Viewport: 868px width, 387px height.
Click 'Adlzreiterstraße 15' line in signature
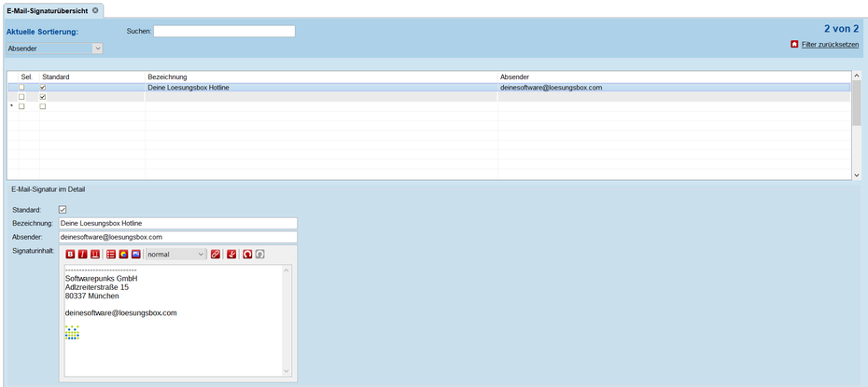[x=97, y=287]
